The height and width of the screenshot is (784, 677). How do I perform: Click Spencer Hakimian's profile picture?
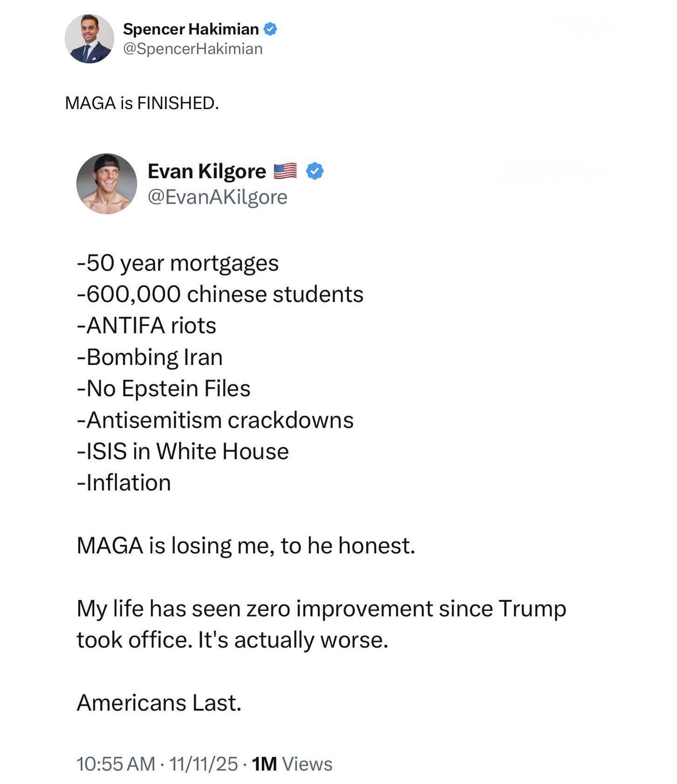pos(89,39)
